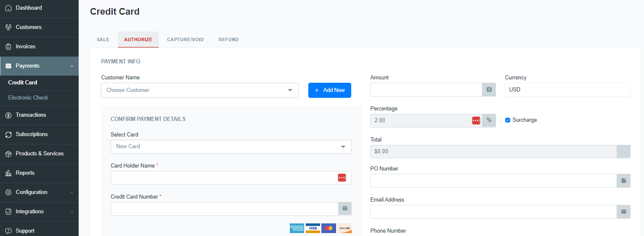Click the Transactions dollar icon
Viewport: 644px width, 236px height.
8,115
